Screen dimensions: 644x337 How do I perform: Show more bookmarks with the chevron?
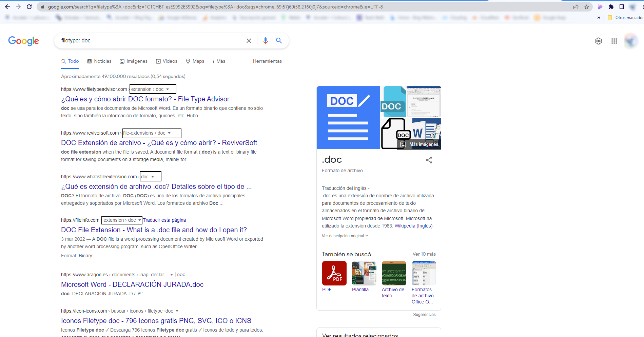pos(599,18)
